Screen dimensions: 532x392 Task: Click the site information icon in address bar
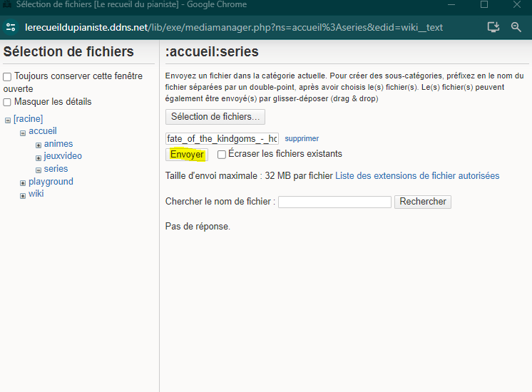click(x=11, y=27)
